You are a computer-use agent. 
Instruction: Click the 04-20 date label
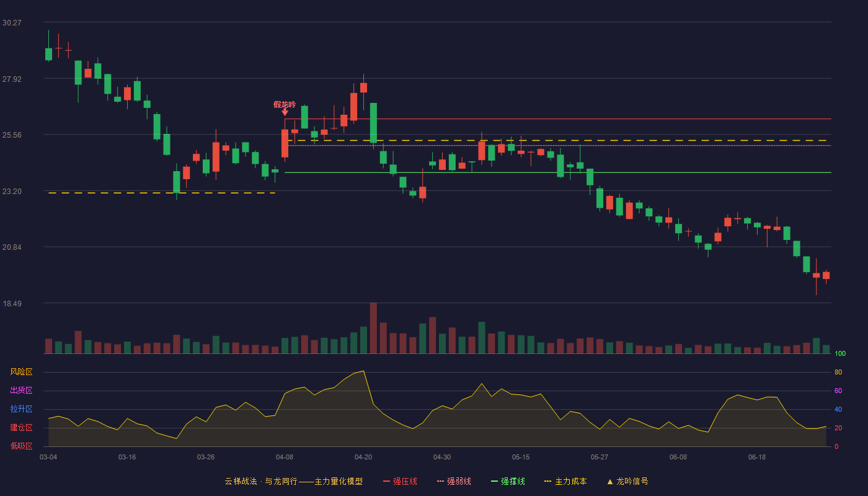(363, 457)
